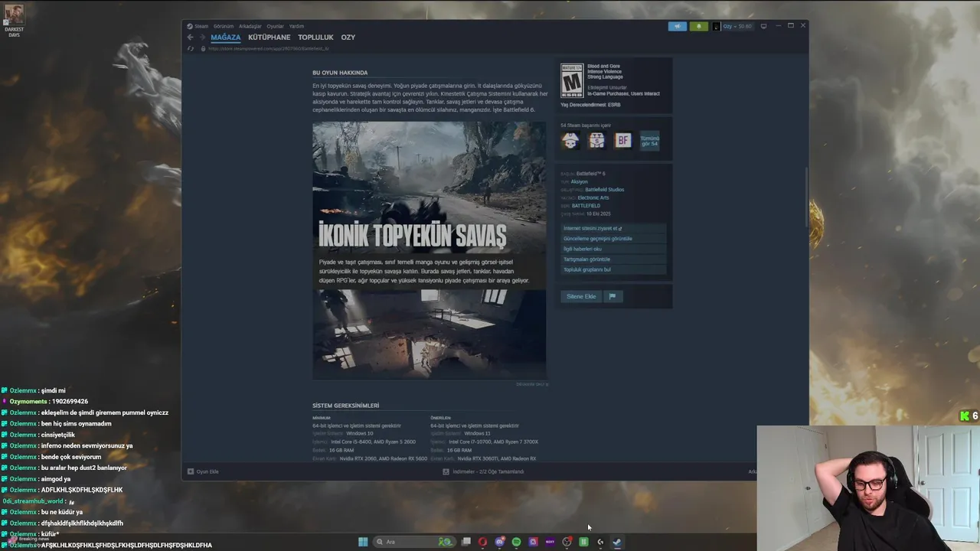
Task: Switch to the OZY profile tab
Action: (x=348, y=37)
